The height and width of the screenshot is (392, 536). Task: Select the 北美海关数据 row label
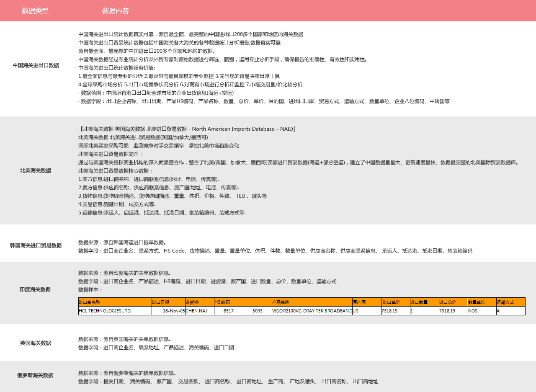click(36, 170)
